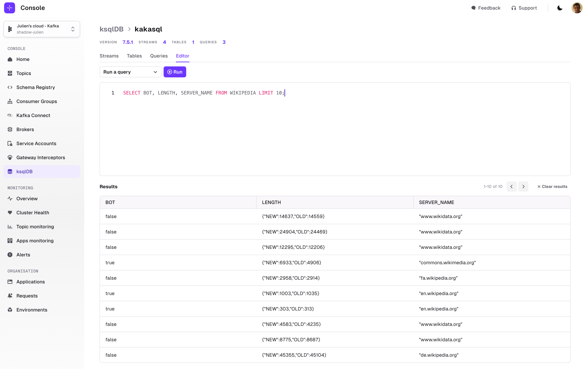Open the Home icon in sidebar
The height and width of the screenshot is (369, 588).
coord(10,59)
